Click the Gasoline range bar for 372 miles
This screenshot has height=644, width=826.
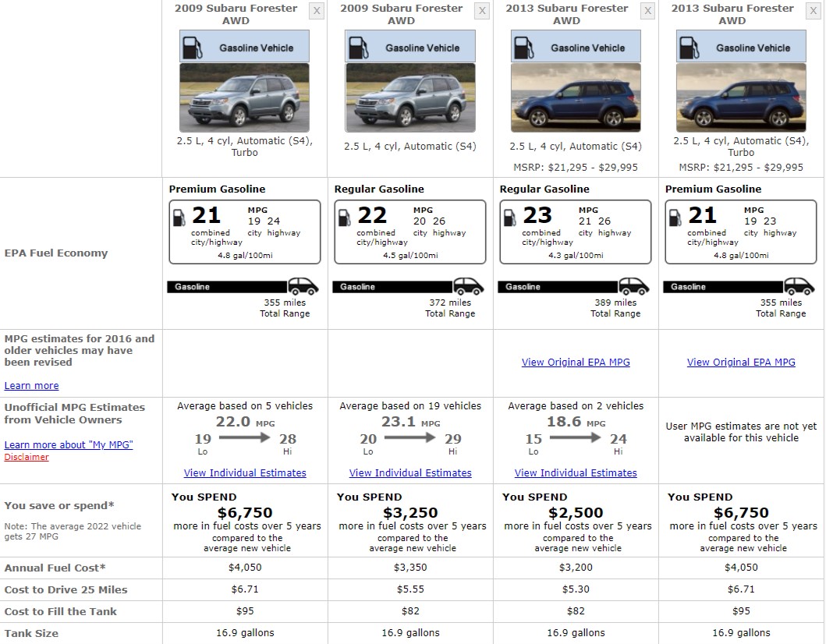pos(392,287)
